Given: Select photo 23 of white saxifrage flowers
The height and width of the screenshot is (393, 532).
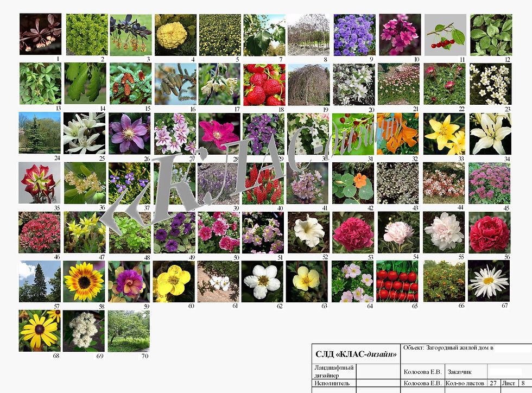Looking at the screenshot, I should (x=491, y=84).
